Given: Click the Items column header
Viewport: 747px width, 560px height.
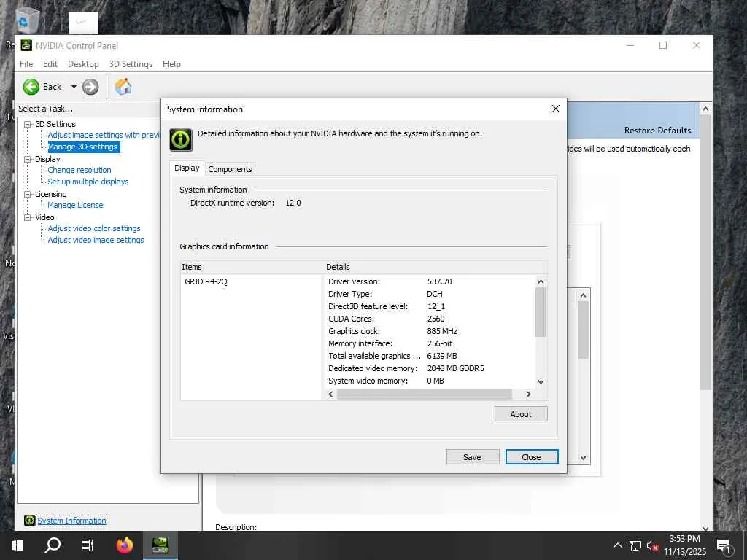Looking at the screenshot, I should tap(252, 267).
